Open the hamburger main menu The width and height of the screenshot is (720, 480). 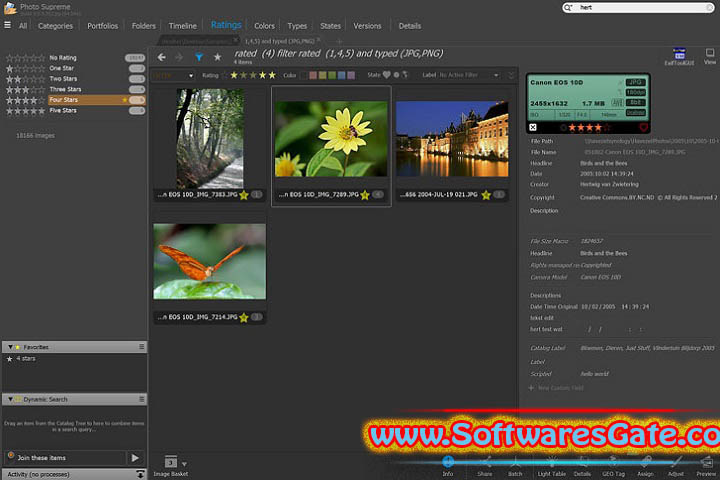[x=7, y=25]
